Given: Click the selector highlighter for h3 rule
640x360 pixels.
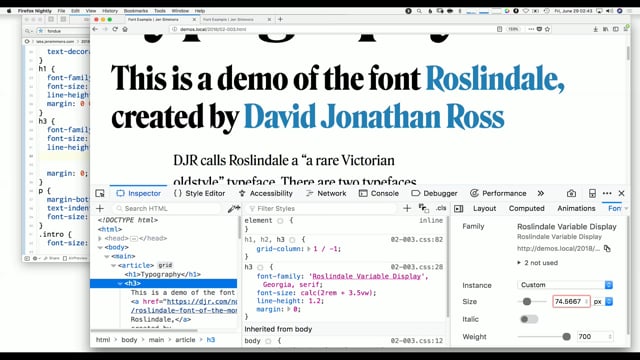Looking at the screenshot, I should click(x=260, y=267).
